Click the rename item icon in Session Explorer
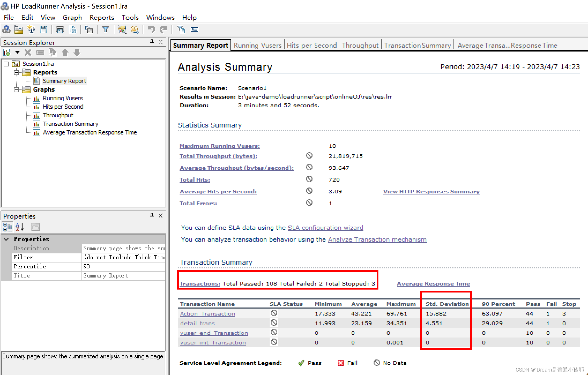 click(x=40, y=52)
